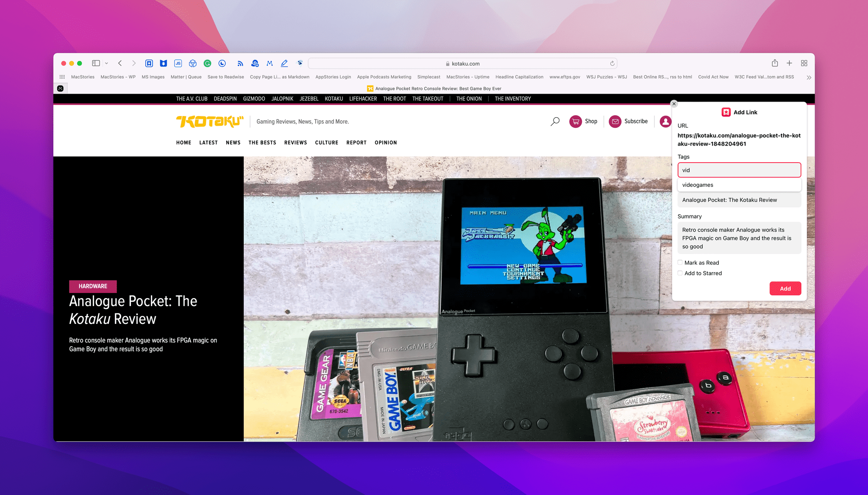
Task: Open the tab group dropdown next to sidebar
Action: pyautogui.click(x=106, y=63)
